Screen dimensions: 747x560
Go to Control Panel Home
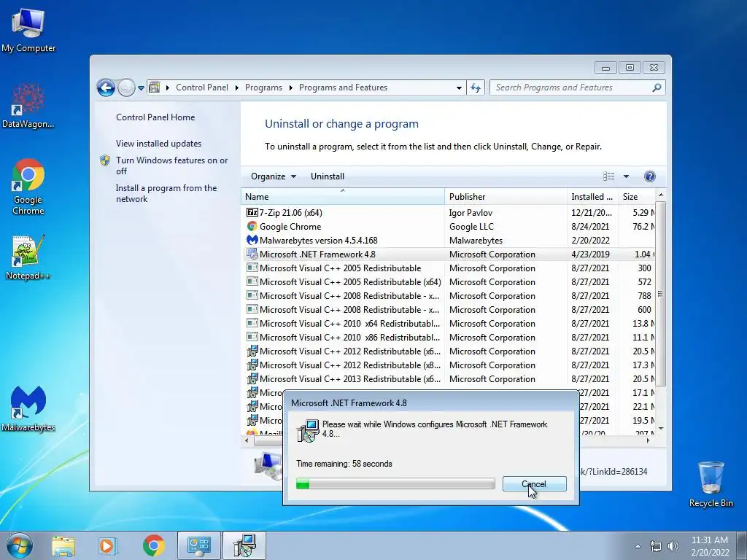coord(155,117)
